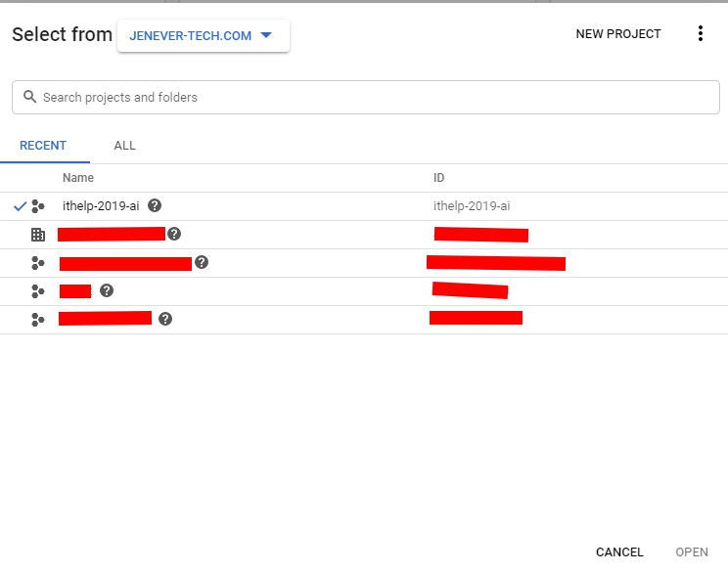Screen dimensions: 728x573
Task: Click the help icon in the last row
Action: (165, 319)
